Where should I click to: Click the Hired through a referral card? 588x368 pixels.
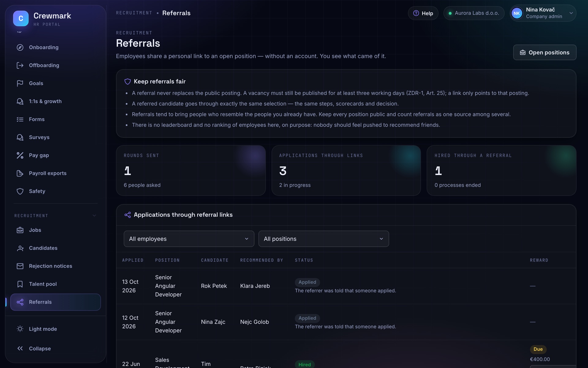(501, 171)
